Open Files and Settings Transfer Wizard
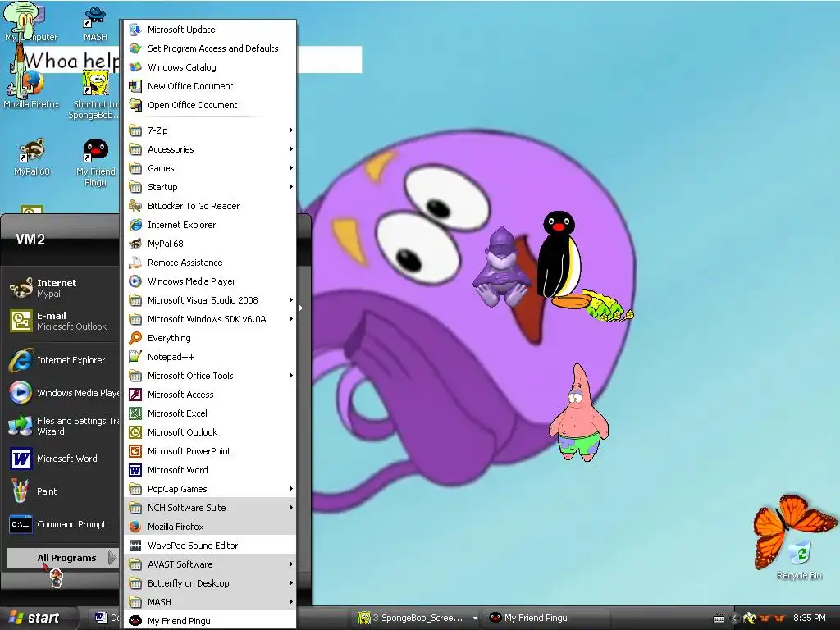 coord(62,426)
